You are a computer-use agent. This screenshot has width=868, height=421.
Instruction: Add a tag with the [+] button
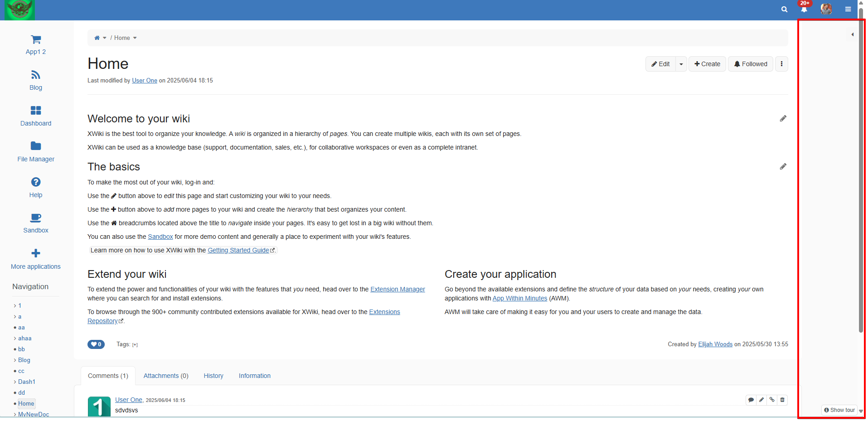(135, 345)
